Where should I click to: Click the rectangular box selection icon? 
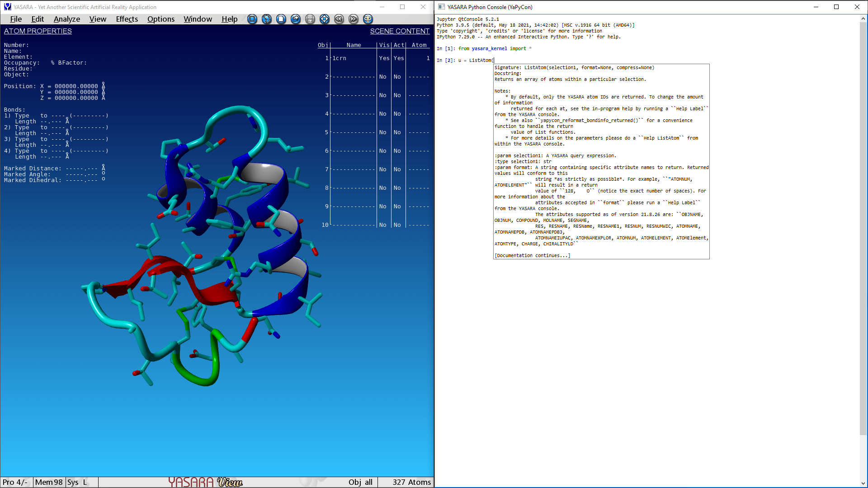coord(252,19)
